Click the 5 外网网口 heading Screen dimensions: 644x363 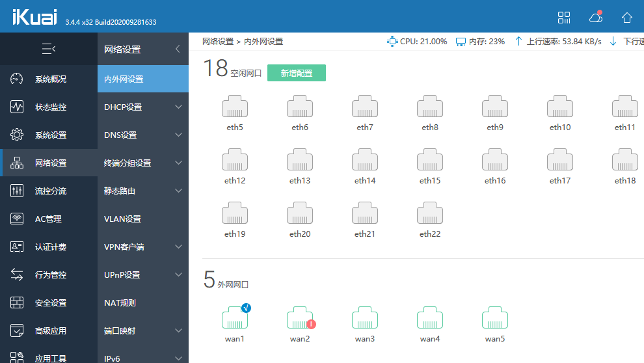coord(226,280)
